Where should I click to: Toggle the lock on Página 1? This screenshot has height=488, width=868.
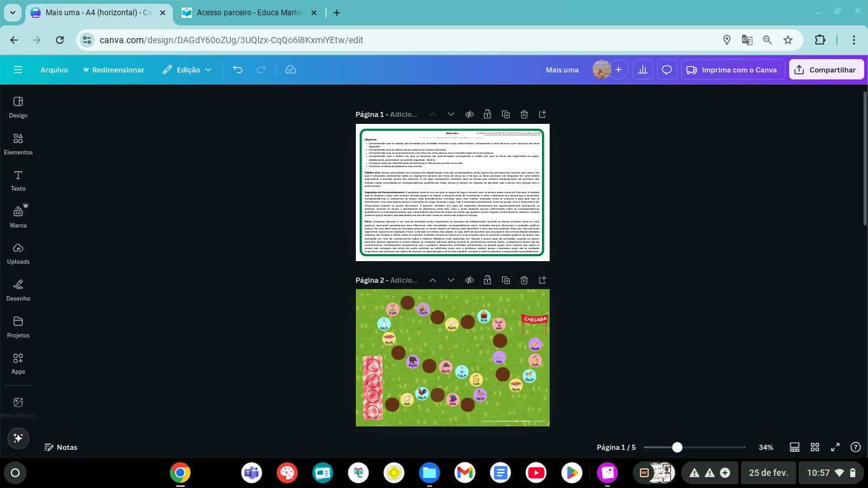pyautogui.click(x=487, y=114)
